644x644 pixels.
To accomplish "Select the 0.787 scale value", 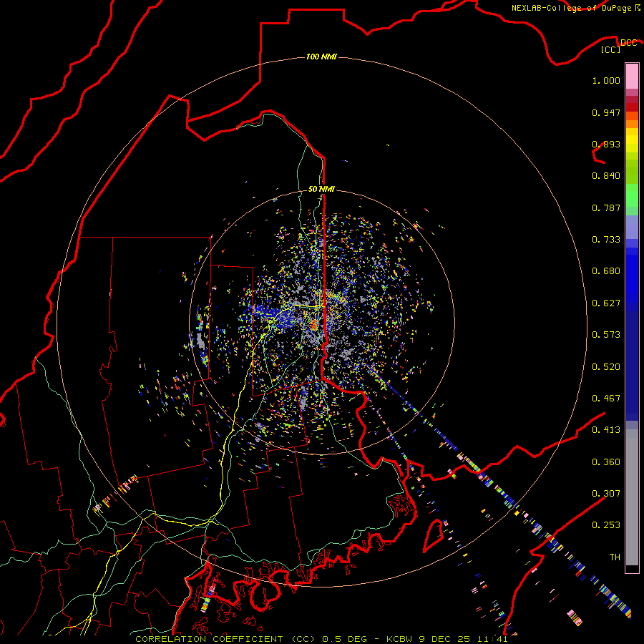I will (x=606, y=208).
